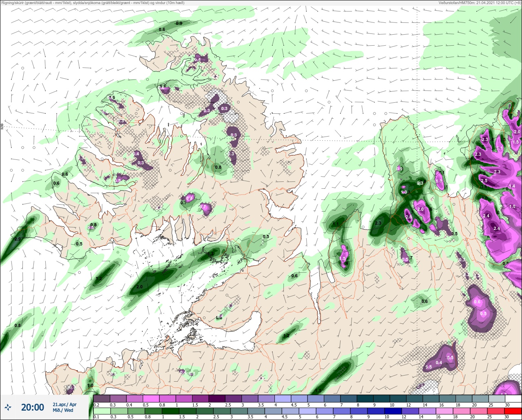The image size is (522, 420).
Task: Click the weekday text "Mið./ Wed"
Action: point(64,410)
